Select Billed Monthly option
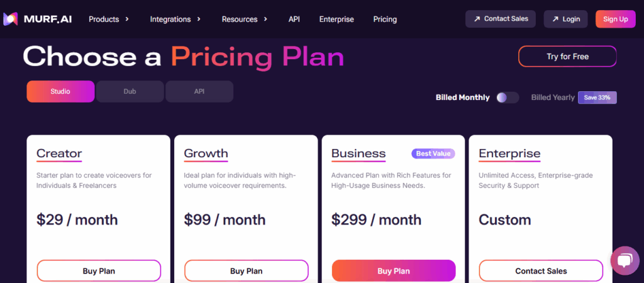This screenshot has width=644, height=283. coord(462,97)
